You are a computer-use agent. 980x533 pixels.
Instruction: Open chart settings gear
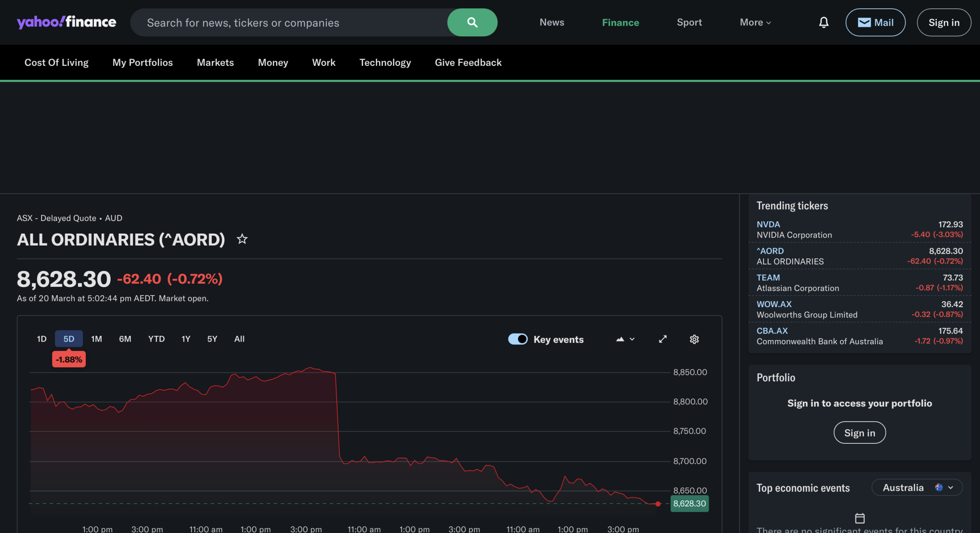coord(694,339)
